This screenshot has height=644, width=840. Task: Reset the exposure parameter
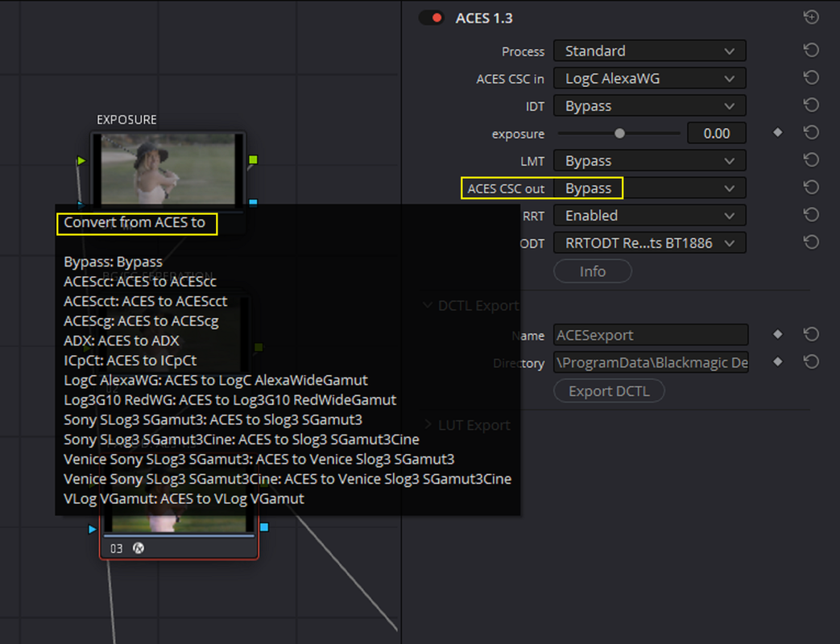click(811, 132)
